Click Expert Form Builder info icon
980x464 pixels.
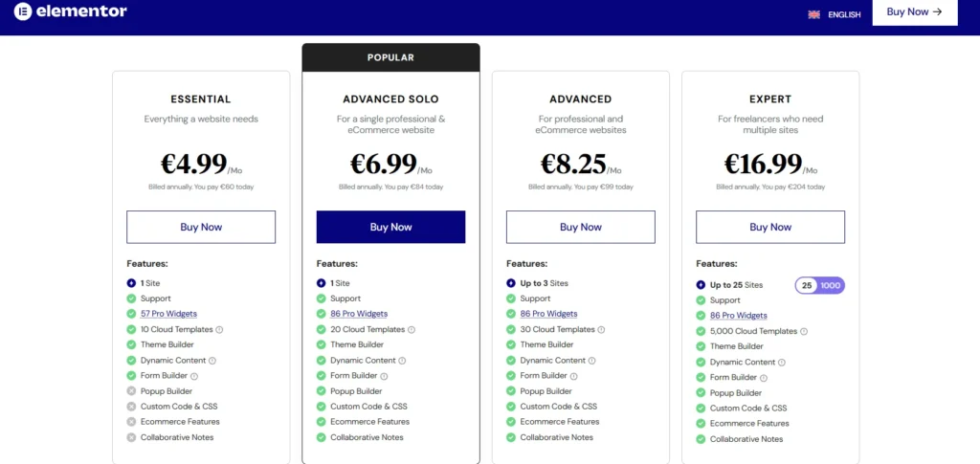(x=763, y=378)
